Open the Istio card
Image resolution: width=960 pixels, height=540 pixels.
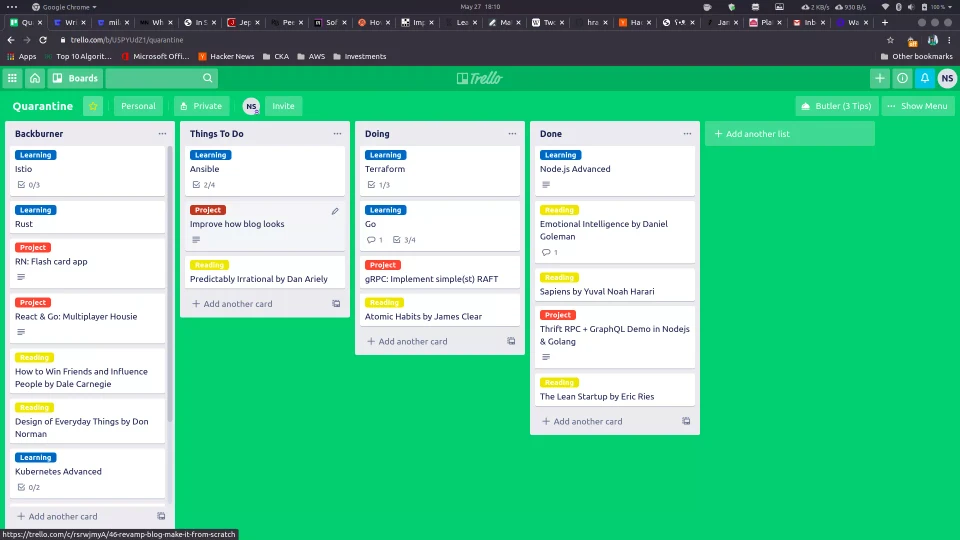pos(88,170)
